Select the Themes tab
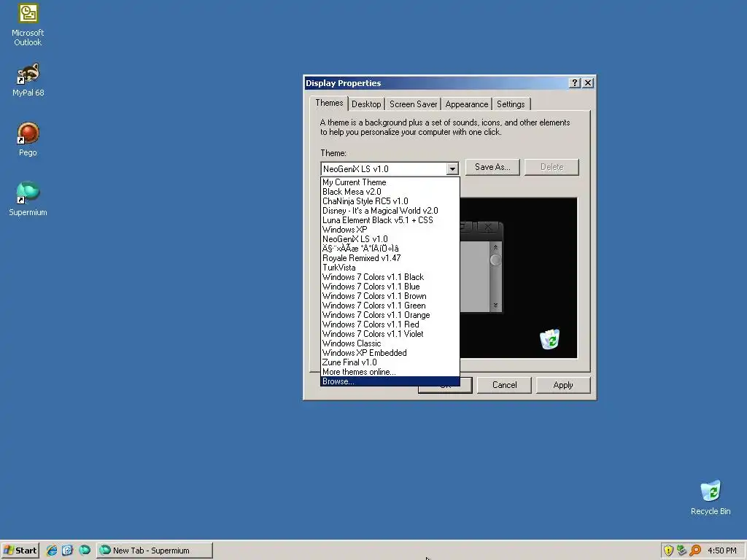This screenshot has width=747, height=560. click(329, 103)
